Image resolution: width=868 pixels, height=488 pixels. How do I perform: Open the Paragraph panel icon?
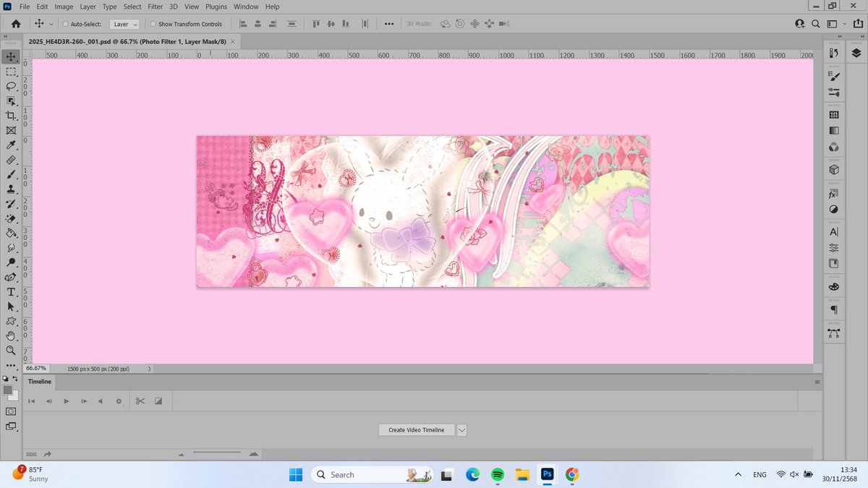(x=833, y=309)
